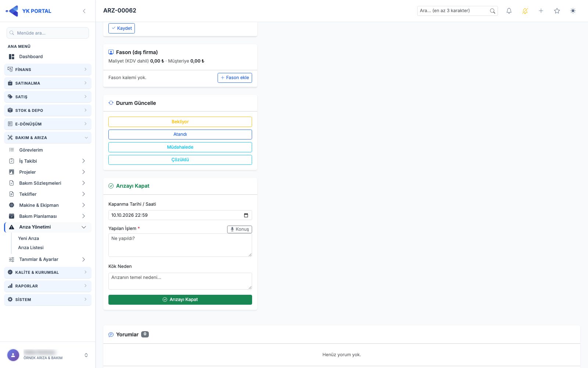The width and height of the screenshot is (588, 368).
Task: Expand the STOK & DEPO section
Action: click(48, 110)
